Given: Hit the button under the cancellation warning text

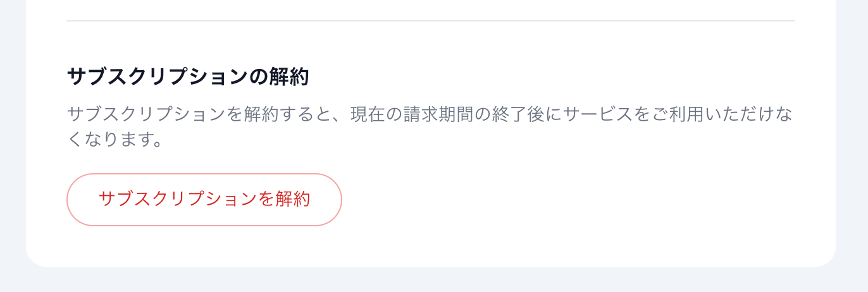Looking at the screenshot, I should pyautogui.click(x=204, y=200).
